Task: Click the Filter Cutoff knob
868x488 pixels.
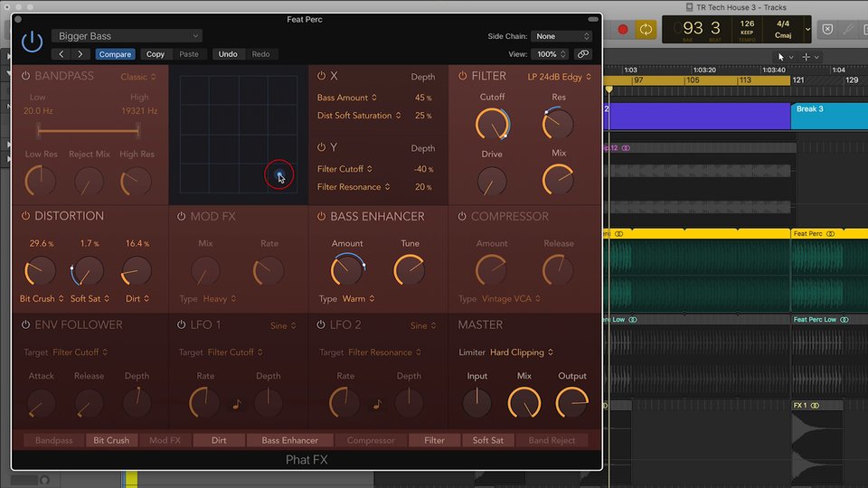Action: pos(492,124)
